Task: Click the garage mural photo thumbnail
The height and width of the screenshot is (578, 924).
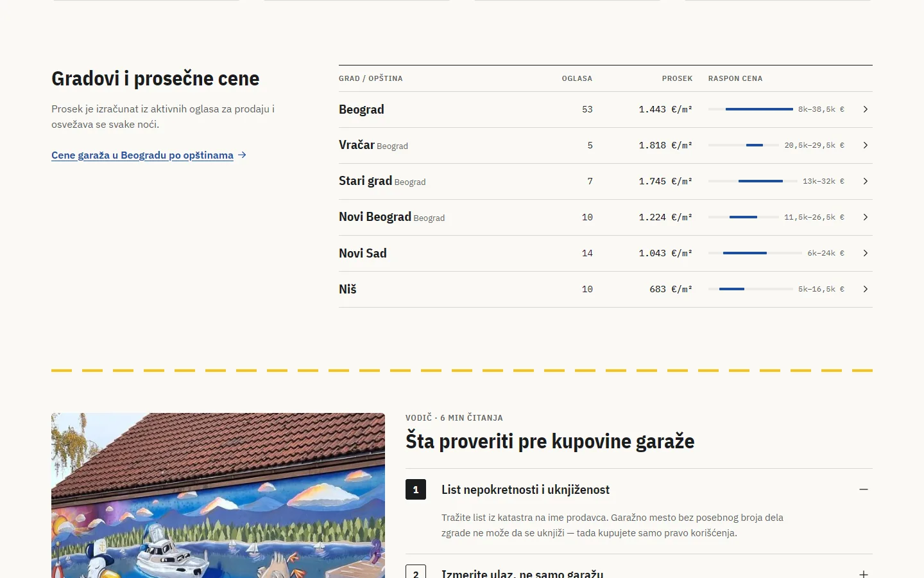Action: [x=218, y=495]
